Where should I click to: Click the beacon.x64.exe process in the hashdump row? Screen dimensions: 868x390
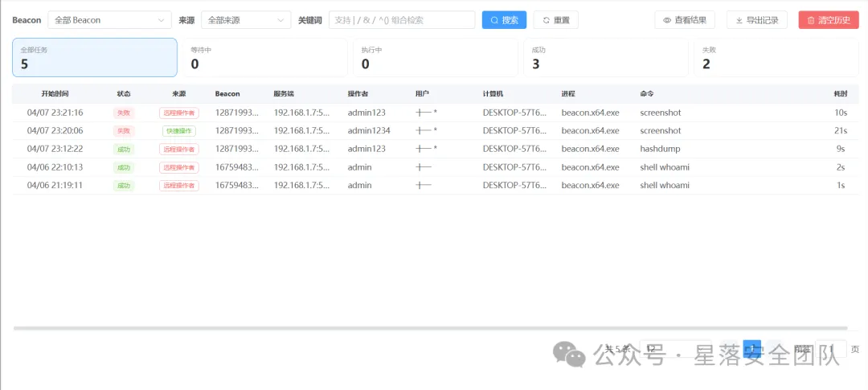[x=590, y=149]
